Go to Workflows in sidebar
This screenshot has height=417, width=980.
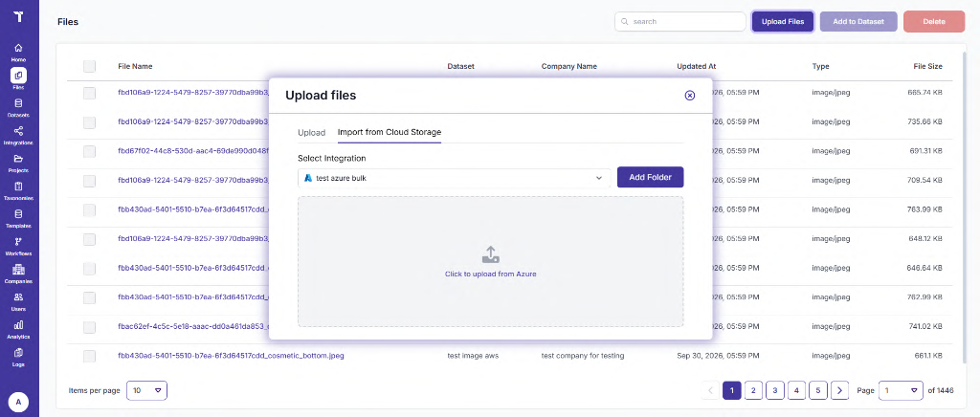click(19, 246)
